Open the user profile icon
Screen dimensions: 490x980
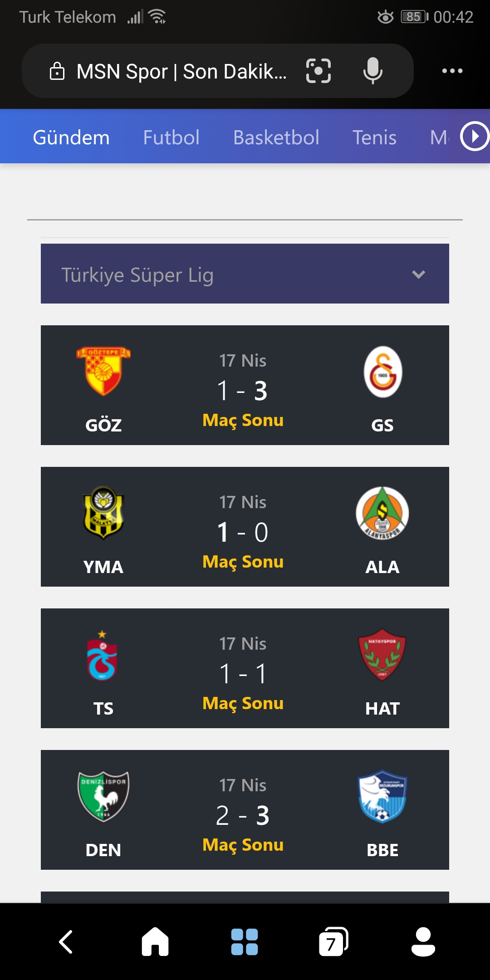coord(423,942)
